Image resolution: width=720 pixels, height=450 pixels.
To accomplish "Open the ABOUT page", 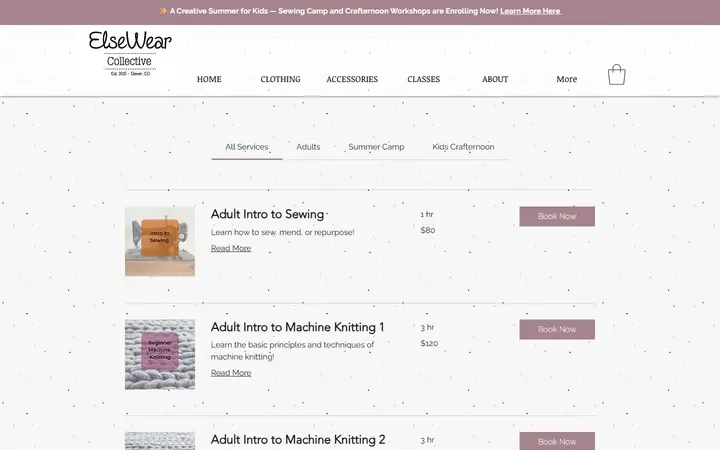I will (495, 79).
